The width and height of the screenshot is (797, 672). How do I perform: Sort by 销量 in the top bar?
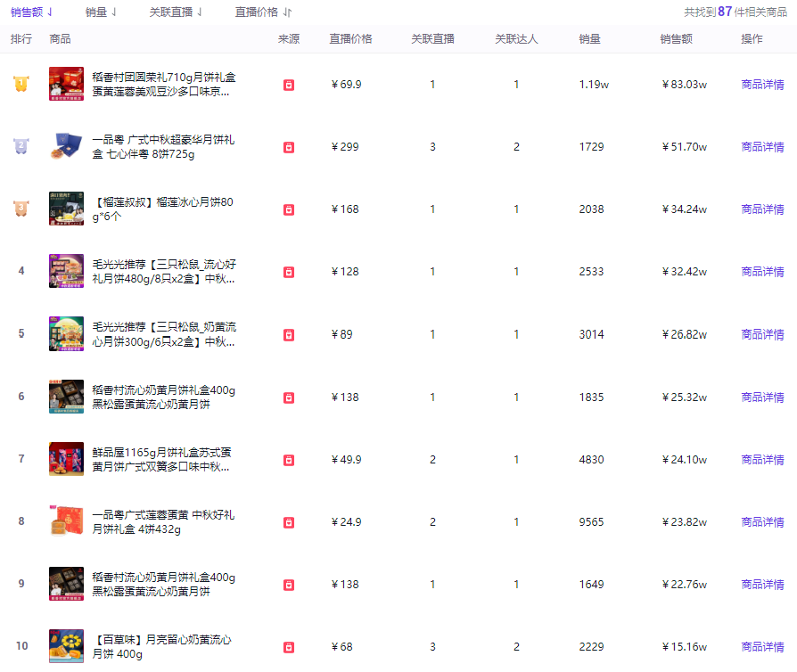101,12
